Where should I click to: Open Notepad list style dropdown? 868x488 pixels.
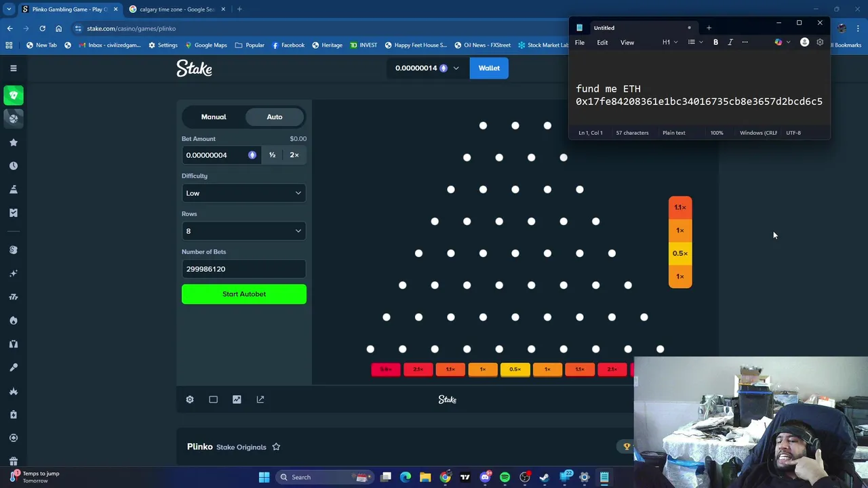point(694,42)
